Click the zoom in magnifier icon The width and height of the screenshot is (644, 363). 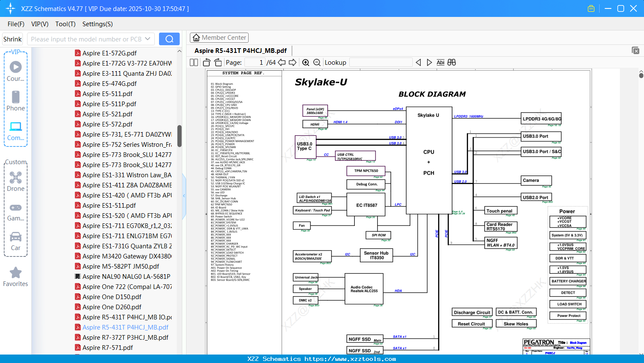(306, 63)
